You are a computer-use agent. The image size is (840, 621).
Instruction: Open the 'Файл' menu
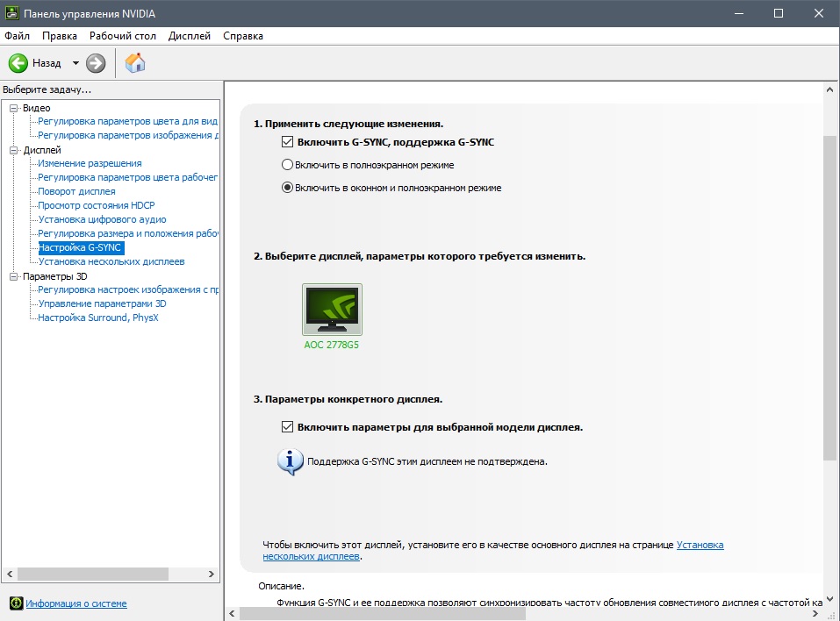(x=17, y=36)
